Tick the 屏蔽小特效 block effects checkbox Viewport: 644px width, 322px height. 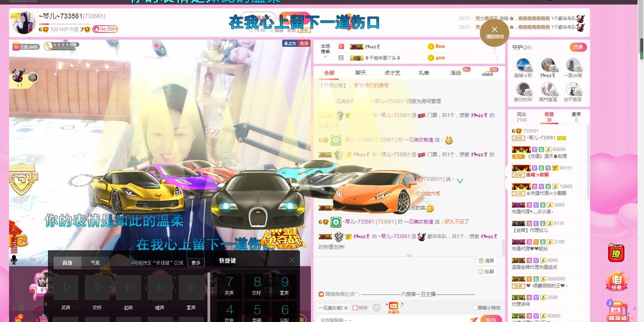475,308
